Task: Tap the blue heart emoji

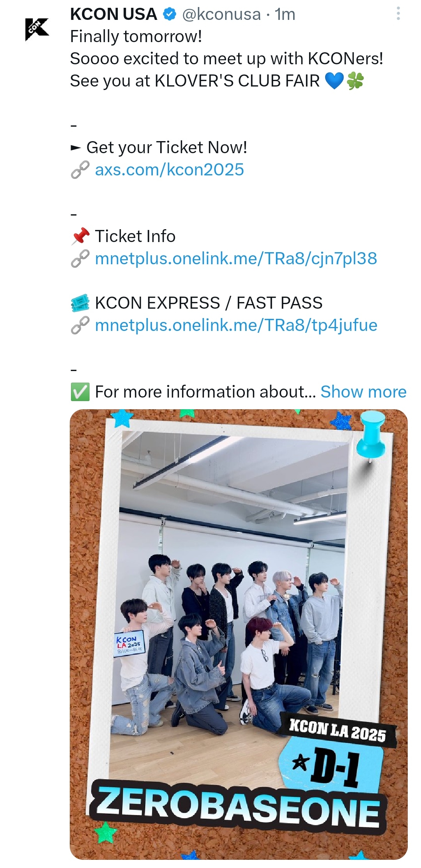Action: 334,81
